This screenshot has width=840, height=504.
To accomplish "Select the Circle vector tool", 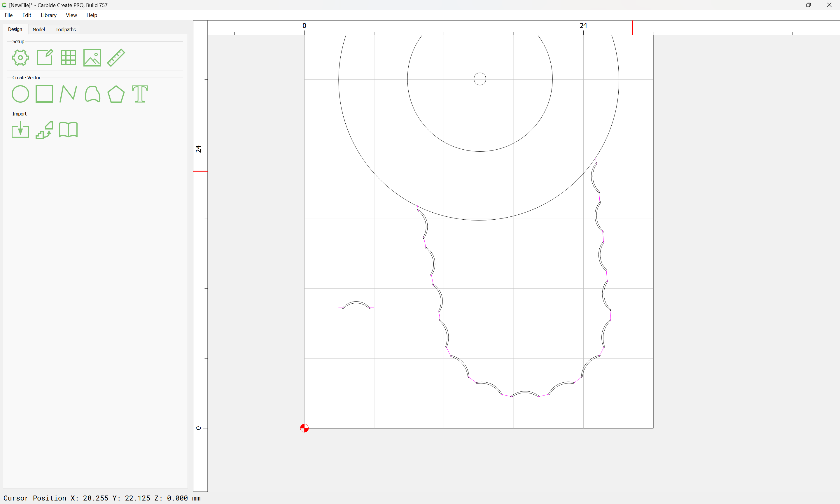I will point(20,94).
